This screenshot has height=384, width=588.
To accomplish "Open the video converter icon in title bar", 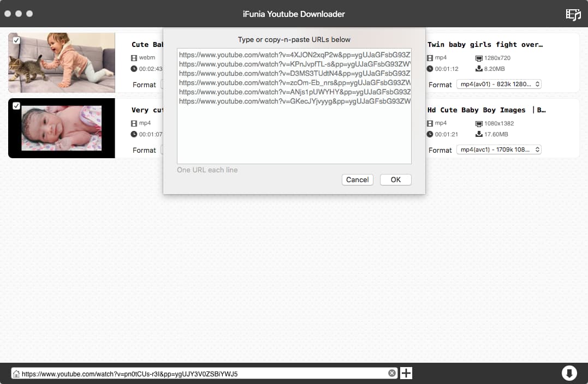I will coord(573,14).
